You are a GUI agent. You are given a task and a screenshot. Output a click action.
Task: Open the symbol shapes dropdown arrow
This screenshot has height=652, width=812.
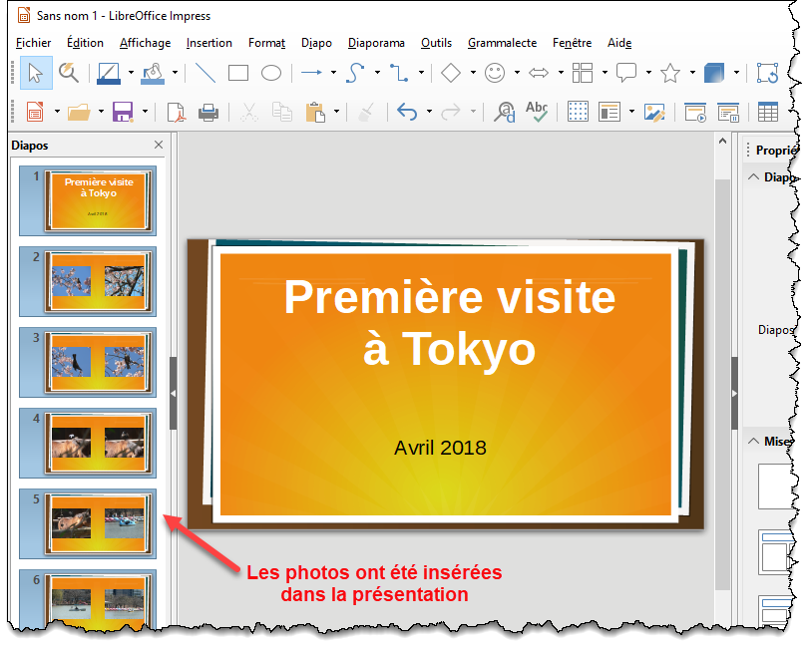(517, 73)
